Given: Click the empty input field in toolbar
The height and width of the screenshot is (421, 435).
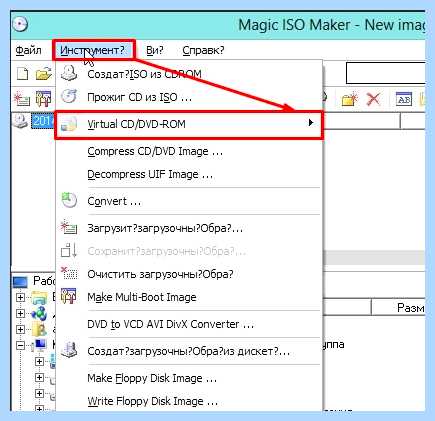Looking at the screenshot, I should [x=386, y=73].
